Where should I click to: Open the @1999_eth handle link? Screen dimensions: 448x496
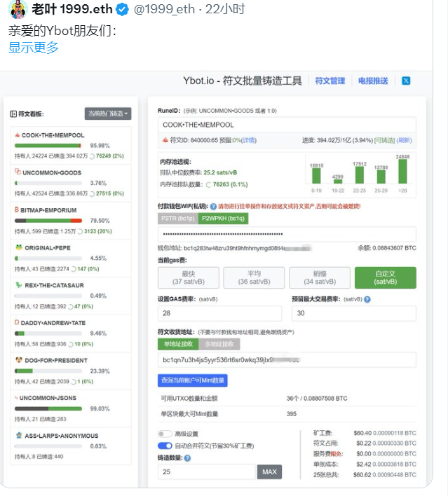coord(164,9)
